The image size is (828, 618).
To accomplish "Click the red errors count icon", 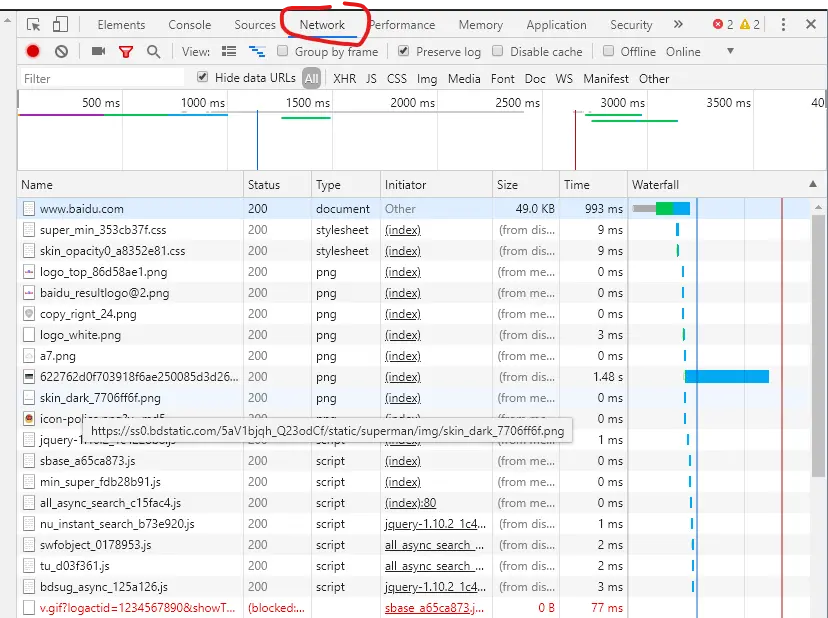I will pyautogui.click(x=718, y=24).
